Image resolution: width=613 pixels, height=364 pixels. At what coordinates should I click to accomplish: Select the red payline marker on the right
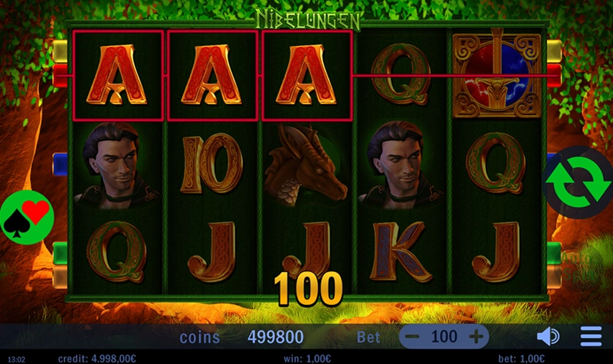[x=554, y=76]
